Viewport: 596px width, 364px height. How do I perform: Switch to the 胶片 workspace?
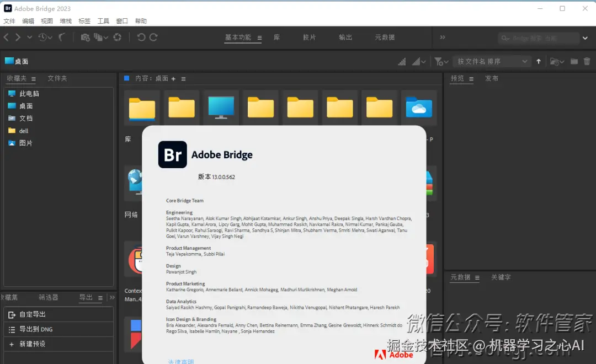pos(309,38)
